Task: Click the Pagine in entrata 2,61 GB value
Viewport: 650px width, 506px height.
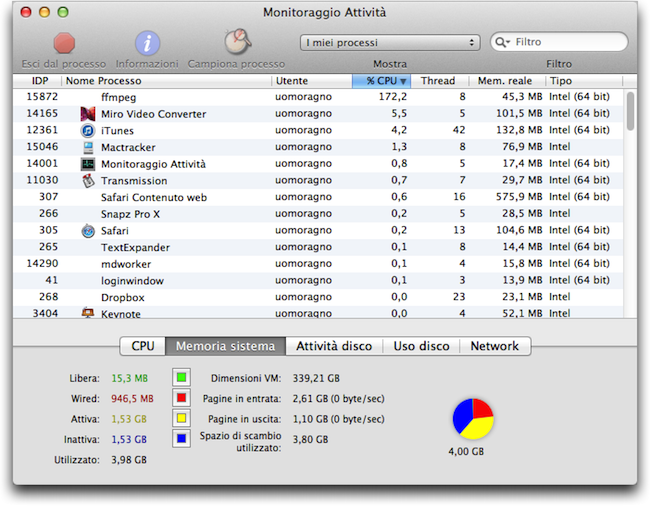Action: 339,399
